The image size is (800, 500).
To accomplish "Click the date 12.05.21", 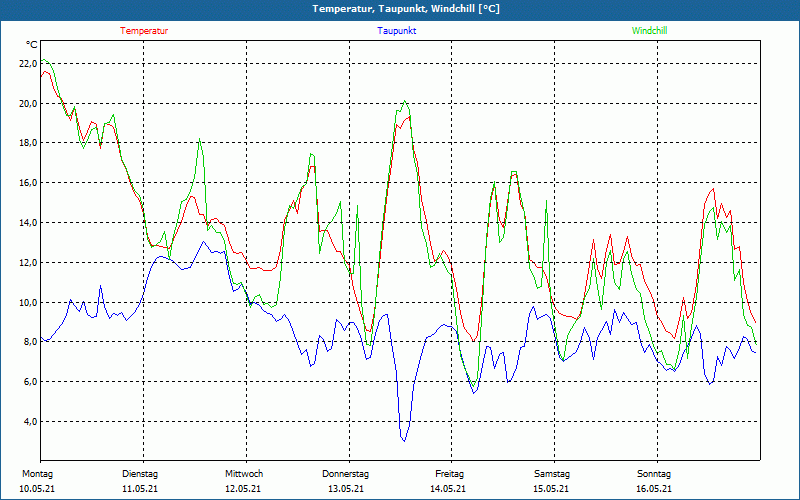I will (x=243, y=489).
